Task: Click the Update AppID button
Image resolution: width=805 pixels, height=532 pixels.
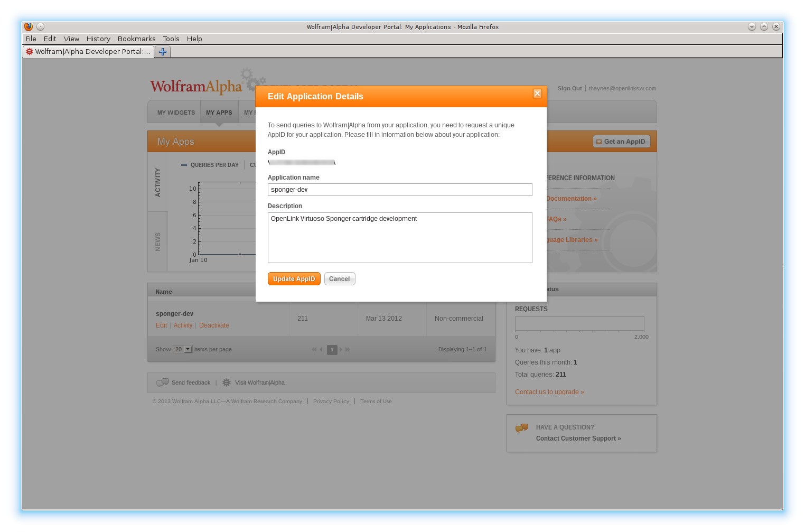Action: tap(294, 279)
